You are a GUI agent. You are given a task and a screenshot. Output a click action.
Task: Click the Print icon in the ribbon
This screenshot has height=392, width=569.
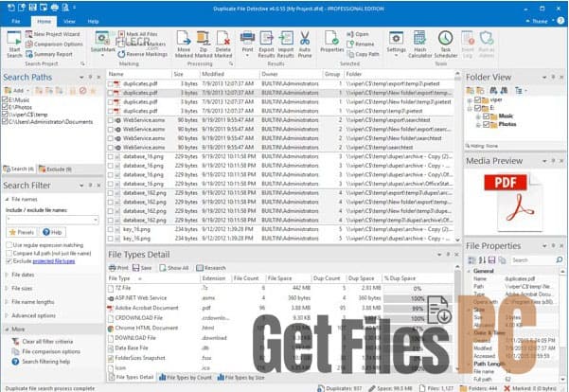[247, 44]
